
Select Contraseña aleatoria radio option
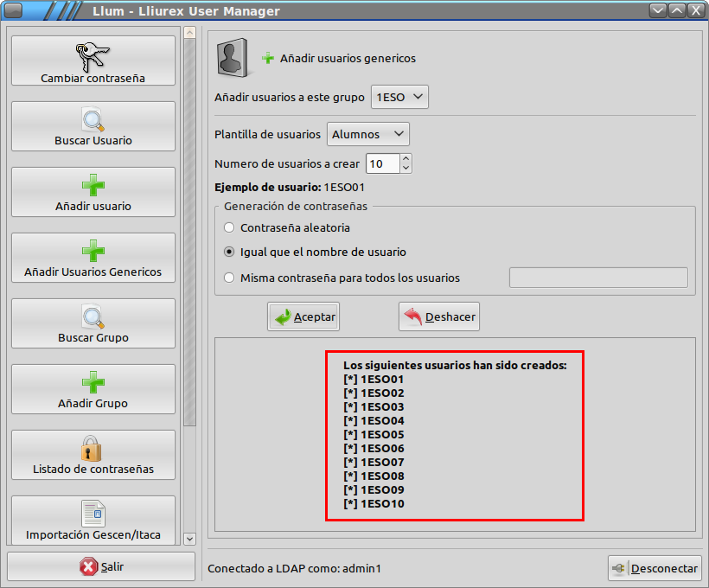pyautogui.click(x=229, y=228)
